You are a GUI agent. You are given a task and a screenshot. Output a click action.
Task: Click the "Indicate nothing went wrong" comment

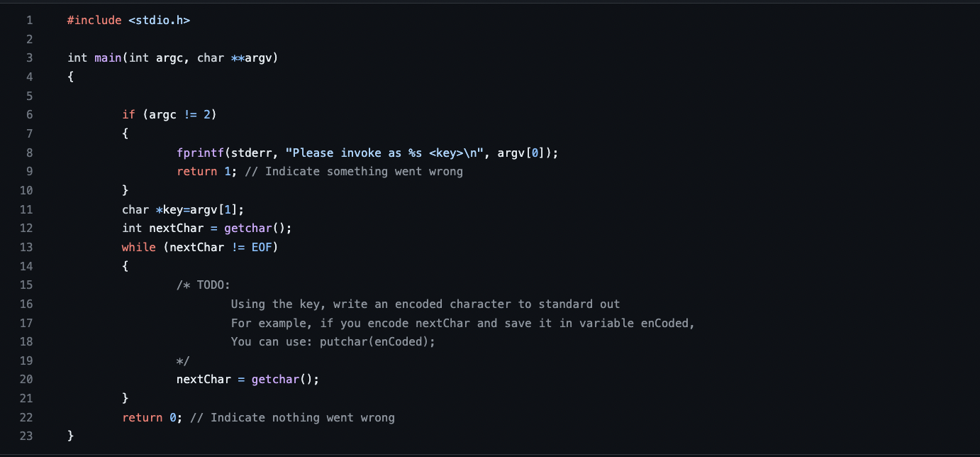pos(292,418)
